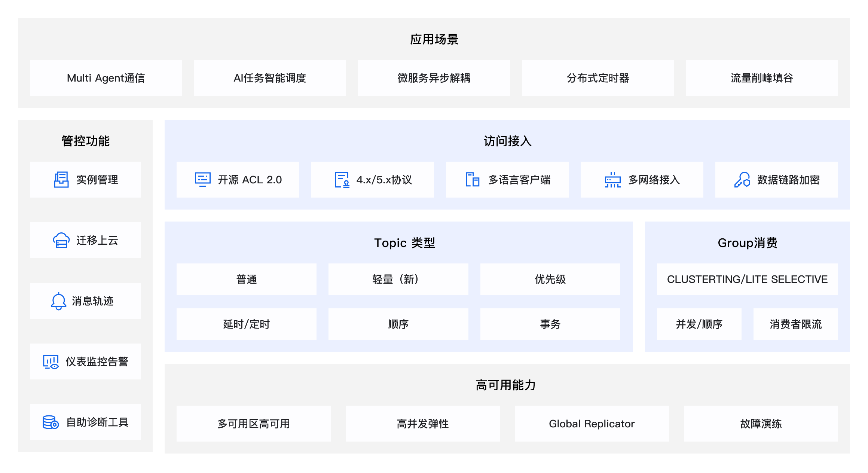Open 消息轨迹 via its bell icon
The width and height of the screenshot is (868, 473).
coord(58,300)
